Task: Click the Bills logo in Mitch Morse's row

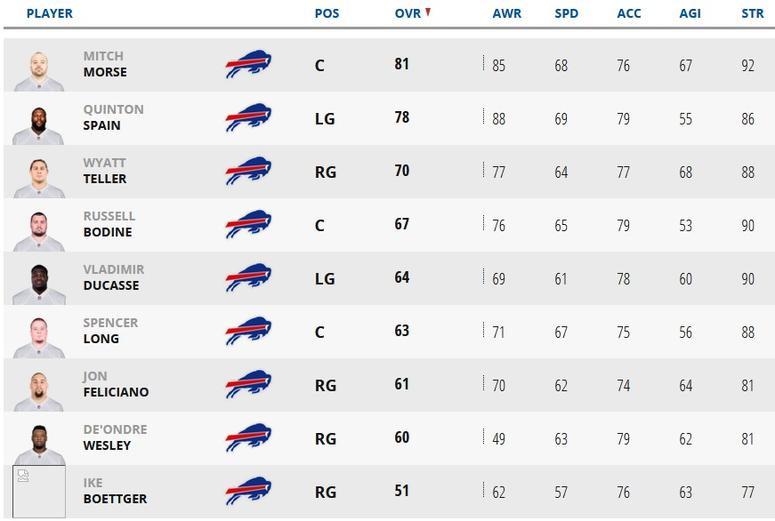Action: (x=248, y=64)
